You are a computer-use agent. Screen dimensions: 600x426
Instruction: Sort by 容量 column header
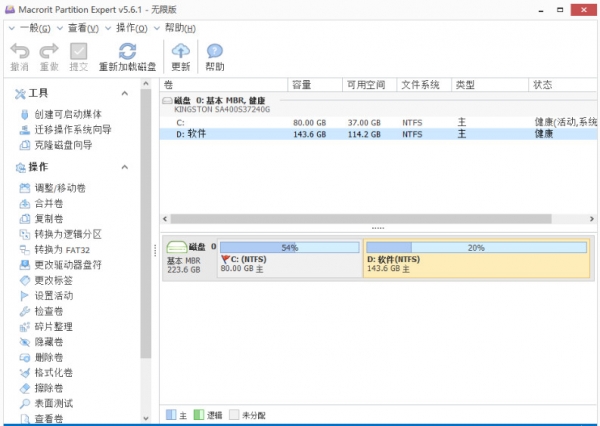click(x=315, y=85)
